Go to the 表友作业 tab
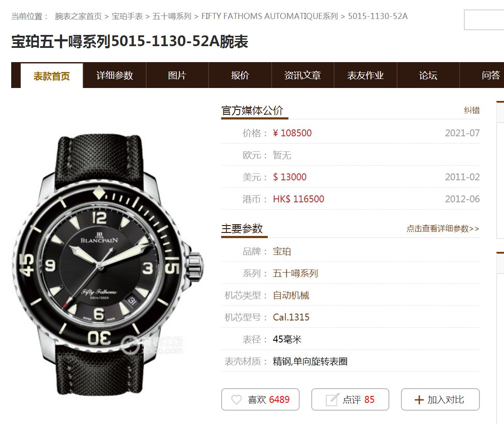The height and width of the screenshot is (424, 504). 366,75
